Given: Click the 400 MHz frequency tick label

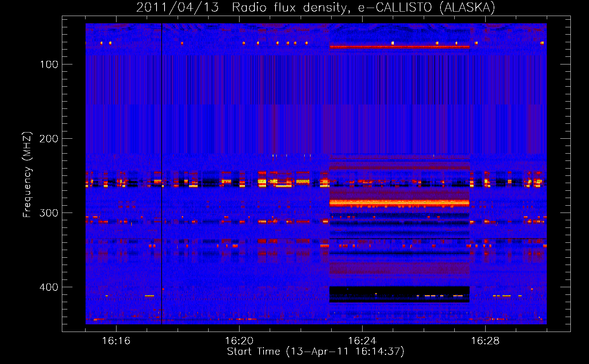Looking at the screenshot, I should [x=49, y=287].
